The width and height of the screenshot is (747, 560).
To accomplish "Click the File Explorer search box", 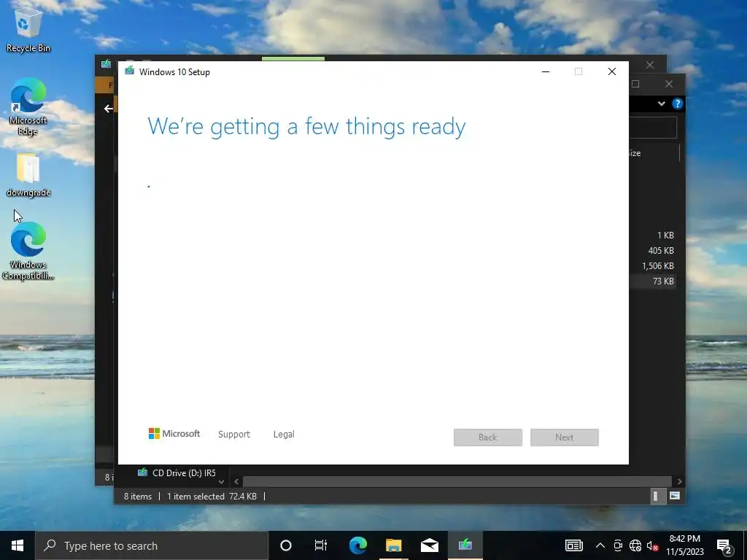I will 654,128.
